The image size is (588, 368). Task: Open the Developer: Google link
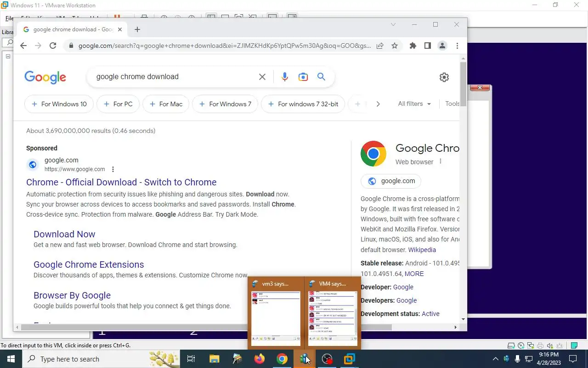(x=403, y=287)
